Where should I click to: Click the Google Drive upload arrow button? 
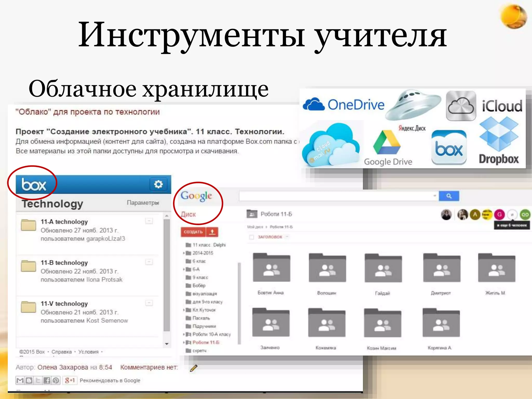coord(212,232)
